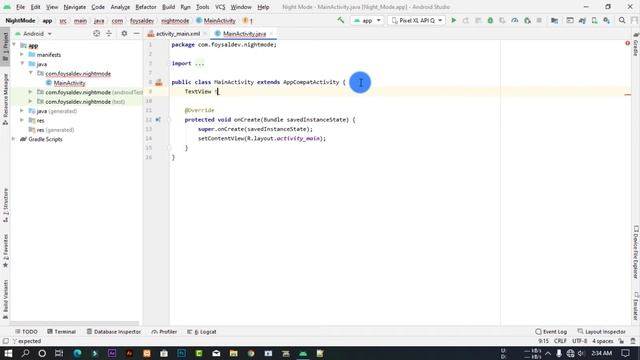Open the Code menu
The image size is (640, 360).
coord(98,7)
